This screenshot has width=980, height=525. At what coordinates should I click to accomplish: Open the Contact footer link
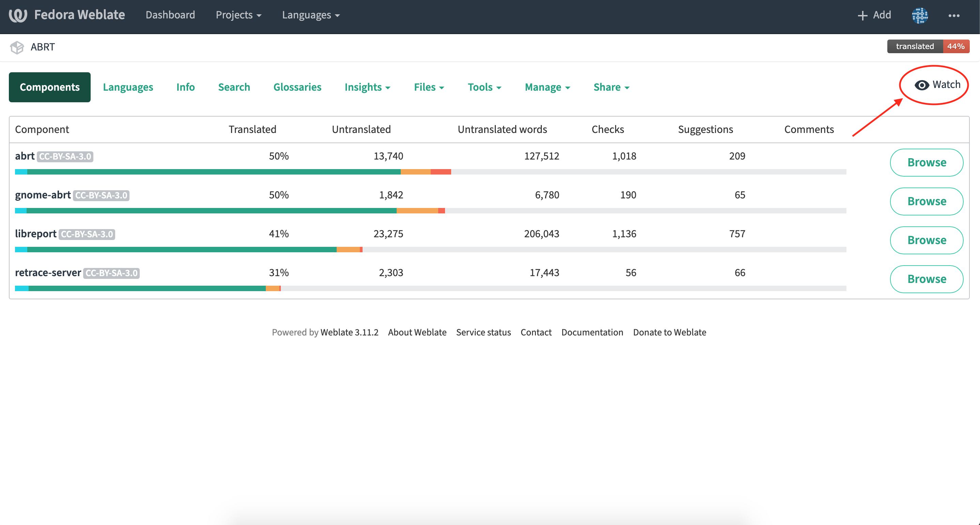tap(536, 332)
